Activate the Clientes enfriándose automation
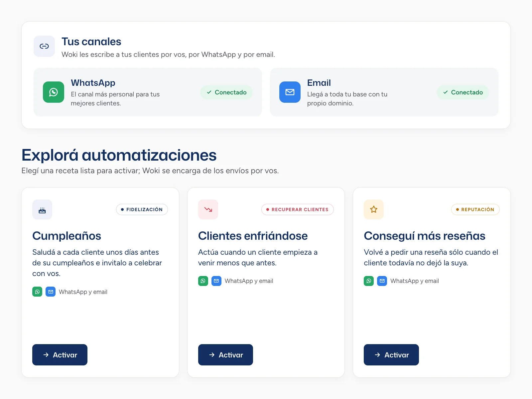The height and width of the screenshot is (399, 532). pyautogui.click(x=225, y=355)
